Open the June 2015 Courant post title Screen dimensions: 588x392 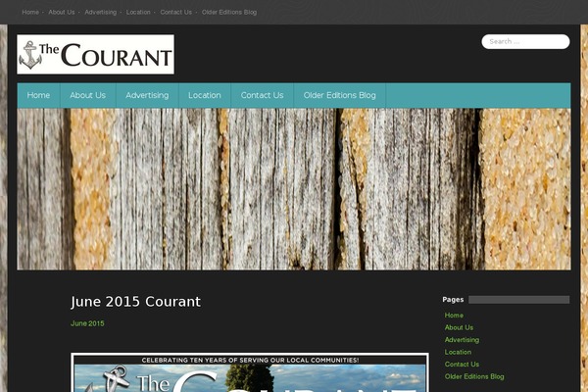tap(136, 302)
